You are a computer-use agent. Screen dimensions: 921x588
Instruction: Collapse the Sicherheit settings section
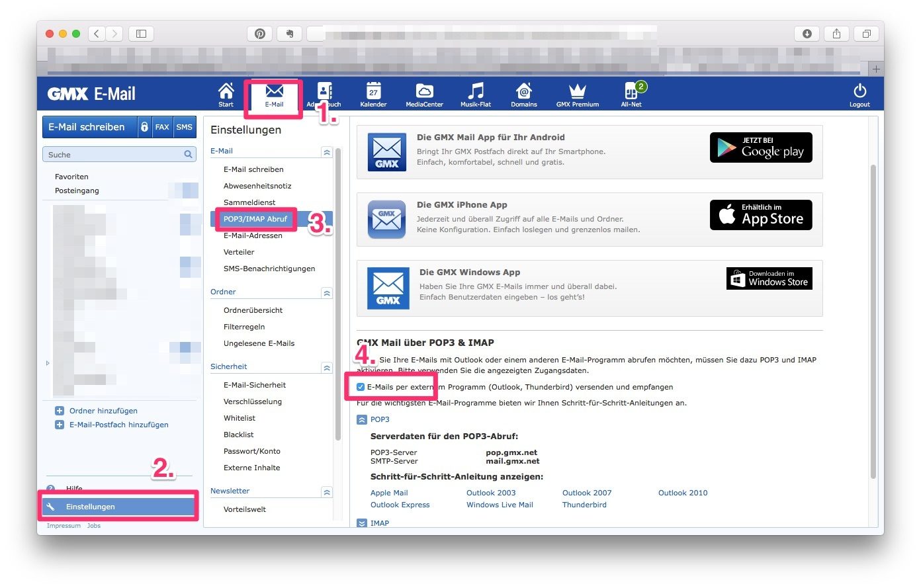click(x=326, y=368)
